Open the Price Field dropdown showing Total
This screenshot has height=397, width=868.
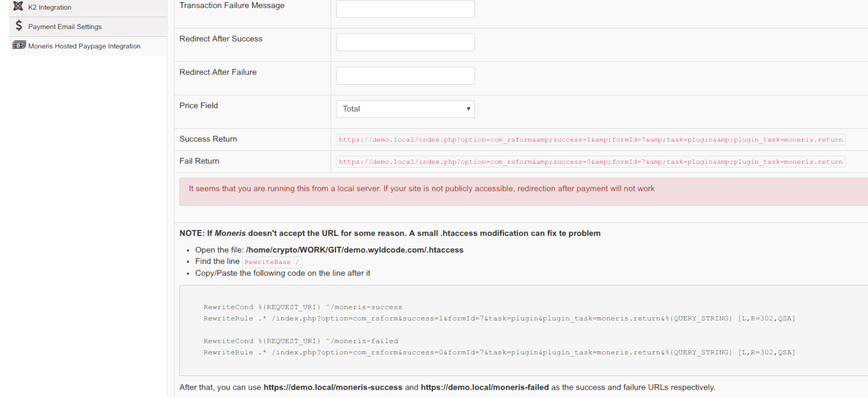405,109
